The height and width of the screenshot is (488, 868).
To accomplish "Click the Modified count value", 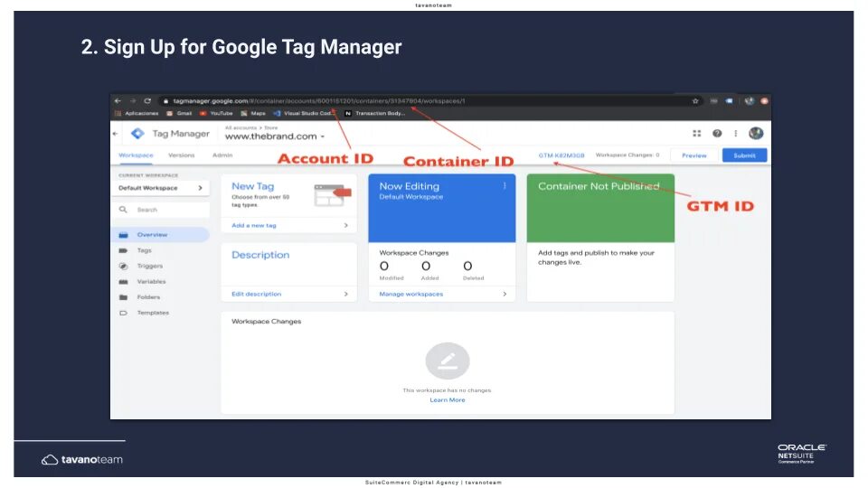I will [x=383, y=266].
